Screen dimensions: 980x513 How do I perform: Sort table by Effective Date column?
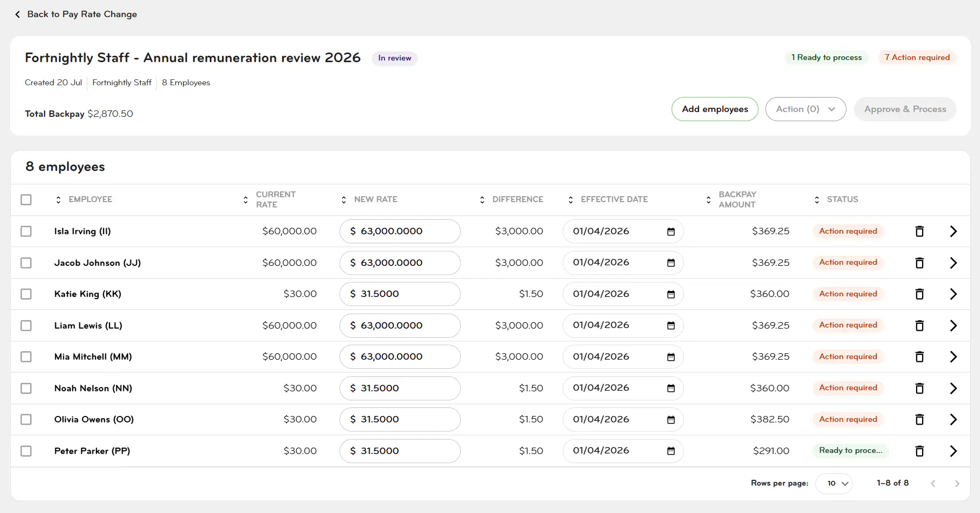[x=571, y=199]
